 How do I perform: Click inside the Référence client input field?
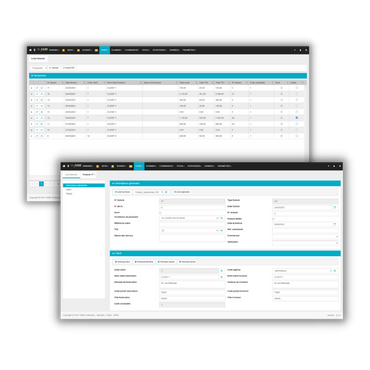point(192,224)
